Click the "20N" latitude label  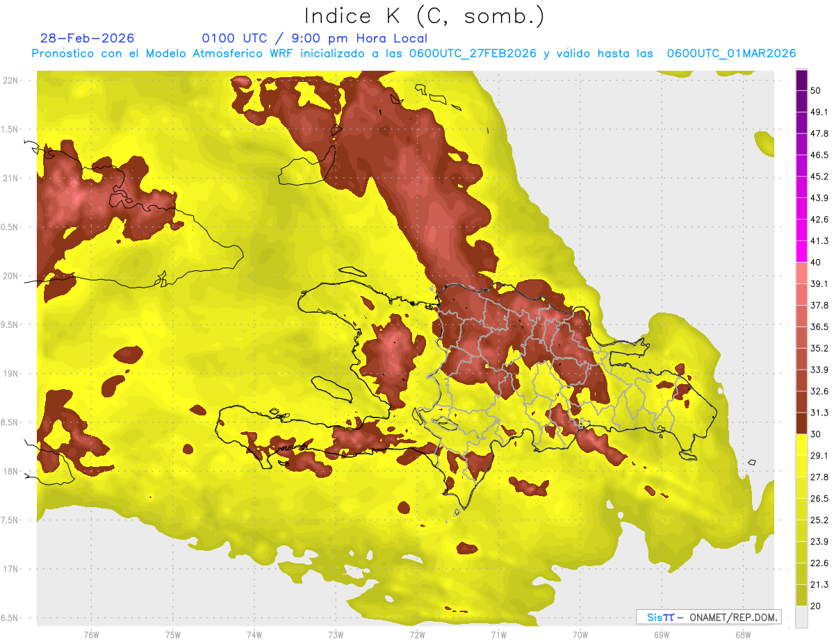pyautogui.click(x=12, y=276)
